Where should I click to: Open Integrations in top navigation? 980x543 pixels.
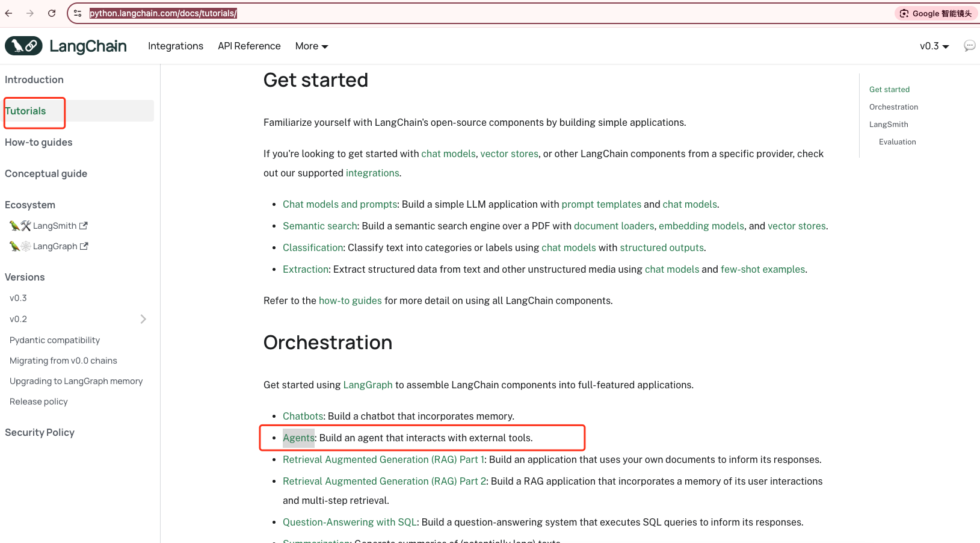click(176, 46)
